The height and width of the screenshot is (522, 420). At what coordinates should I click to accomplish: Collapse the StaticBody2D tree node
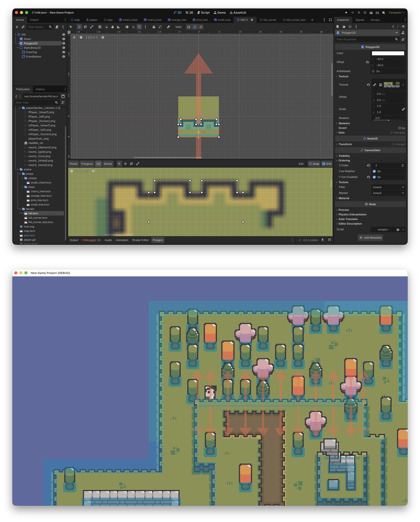[x=18, y=48]
